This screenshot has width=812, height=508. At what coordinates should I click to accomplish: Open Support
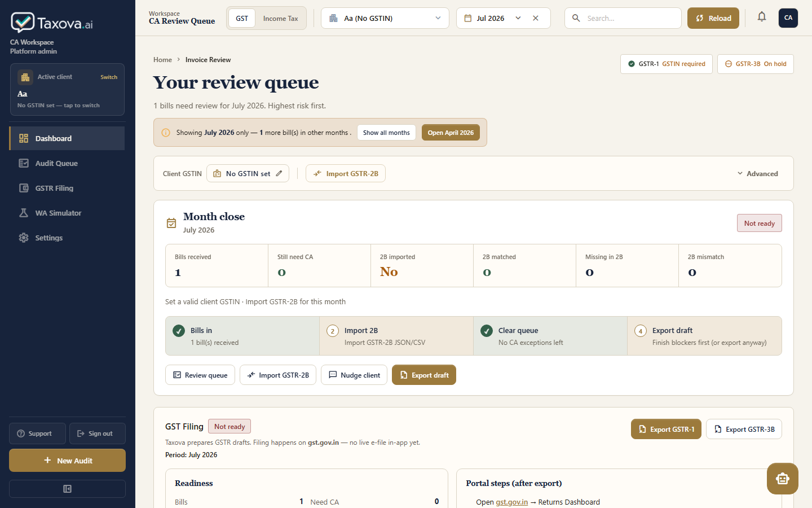point(37,433)
